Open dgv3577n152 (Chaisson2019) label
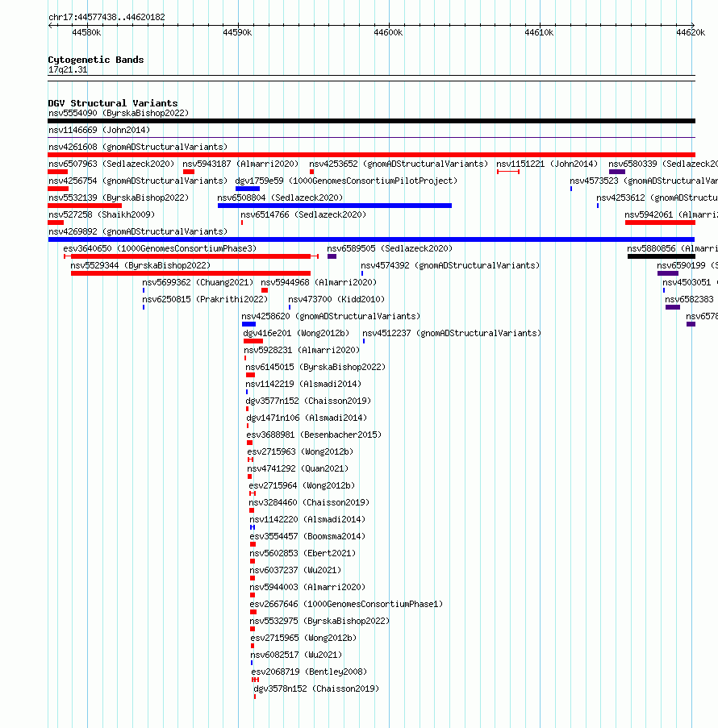The image size is (718, 728). pyautogui.click(x=308, y=401)
